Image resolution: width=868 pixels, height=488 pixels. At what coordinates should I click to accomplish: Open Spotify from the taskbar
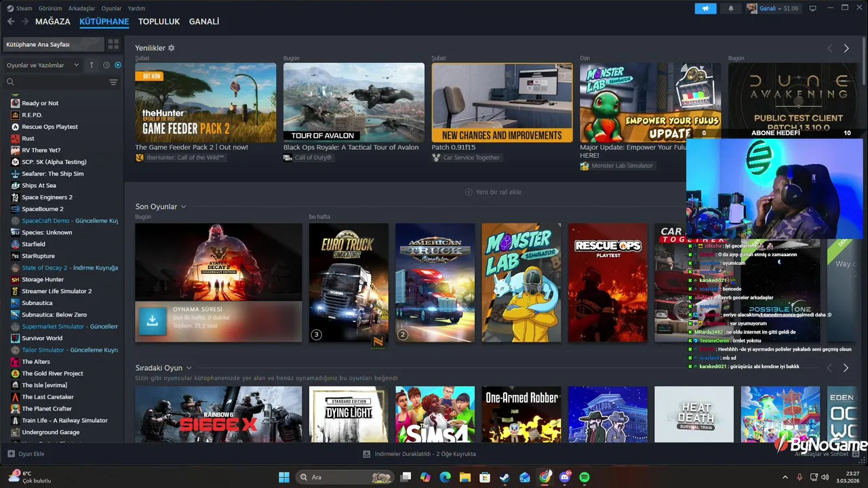(x=585, y=477)
